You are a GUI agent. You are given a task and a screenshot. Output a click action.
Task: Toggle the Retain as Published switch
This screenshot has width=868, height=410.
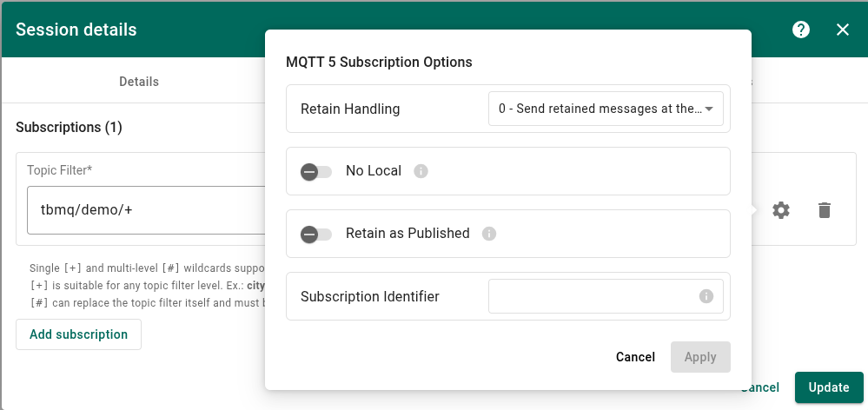point(316,235)
